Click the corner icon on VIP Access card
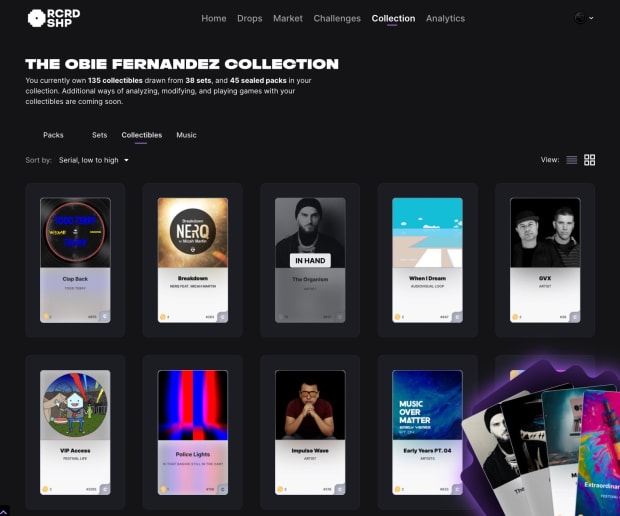The width and height of the screenshot is (620, 516). click(x=105, y=489)
